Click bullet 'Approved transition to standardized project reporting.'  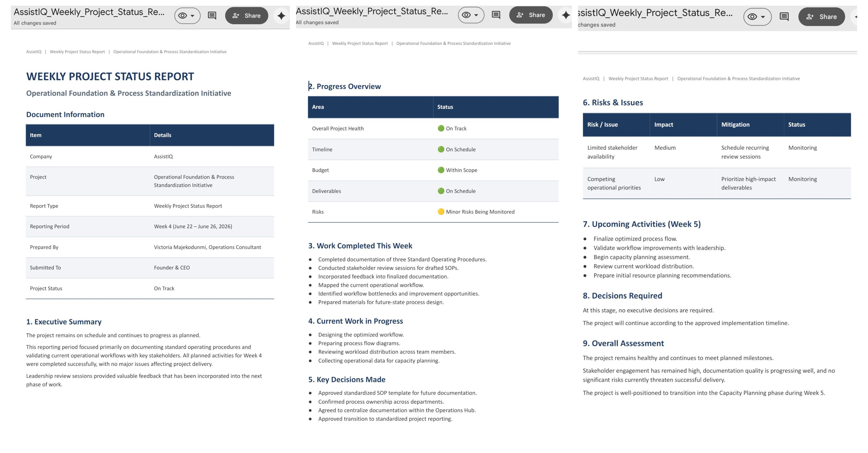[385, 419]
